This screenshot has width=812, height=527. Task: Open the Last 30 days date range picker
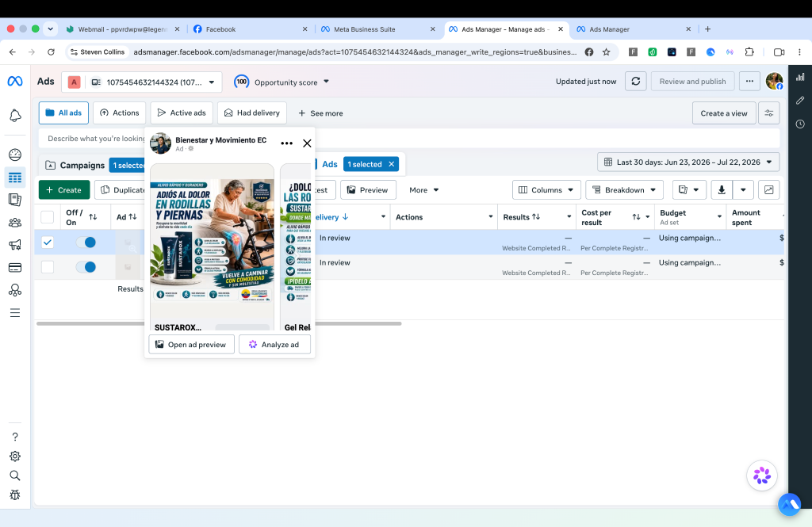point(688,162)
